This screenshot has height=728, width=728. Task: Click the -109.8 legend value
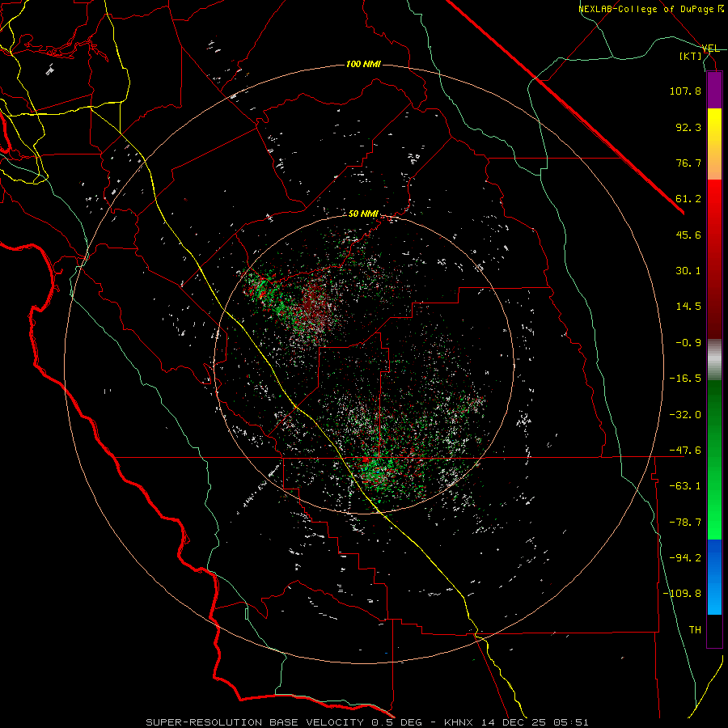pyautogui.click(x=682, y=594)
